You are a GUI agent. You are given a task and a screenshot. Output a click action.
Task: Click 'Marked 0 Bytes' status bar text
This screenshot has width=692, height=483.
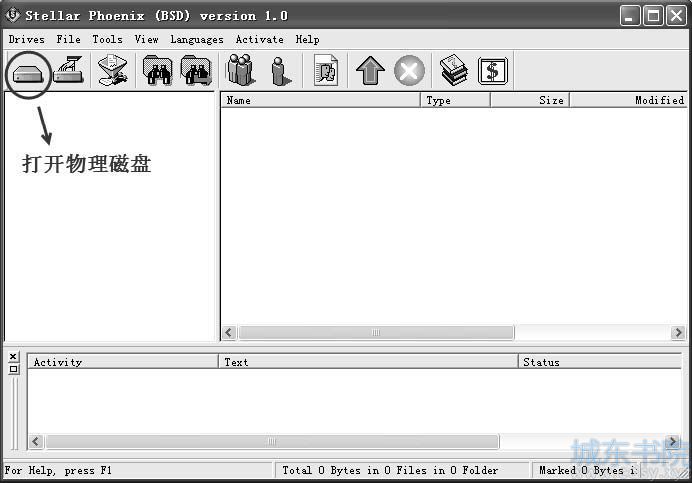point(588,470)
